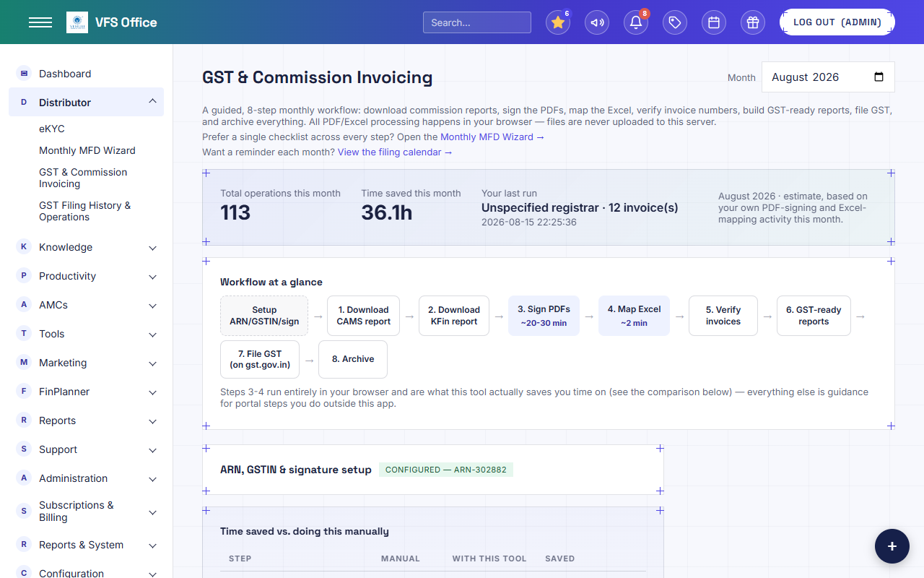Open the price tag icon
Screen dimensions: 924x578
tap(675, 22)
